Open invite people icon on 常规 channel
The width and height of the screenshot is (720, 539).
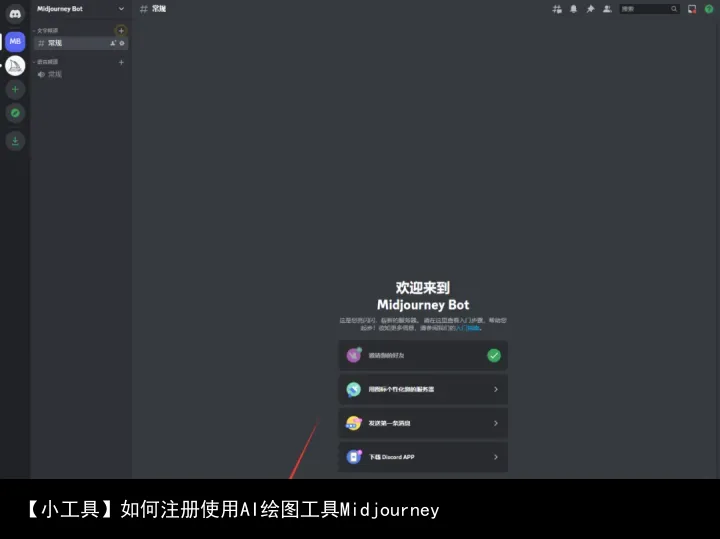[112, 43]
